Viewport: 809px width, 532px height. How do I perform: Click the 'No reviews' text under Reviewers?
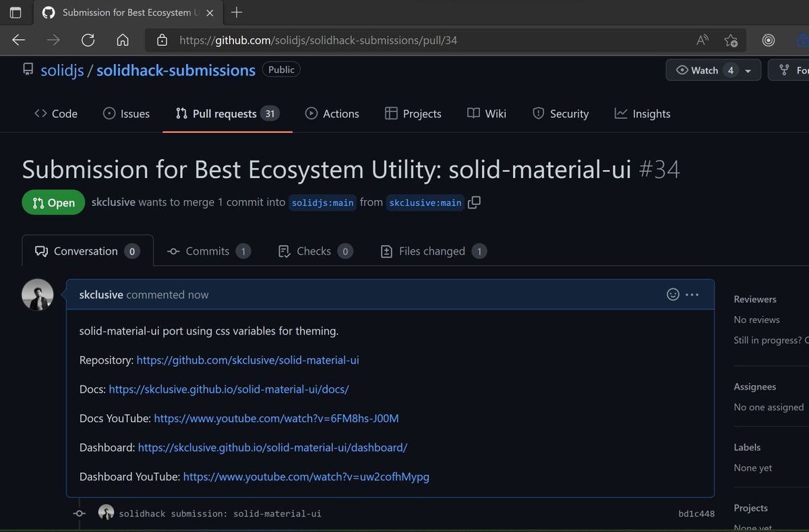(x=756, y=320)
